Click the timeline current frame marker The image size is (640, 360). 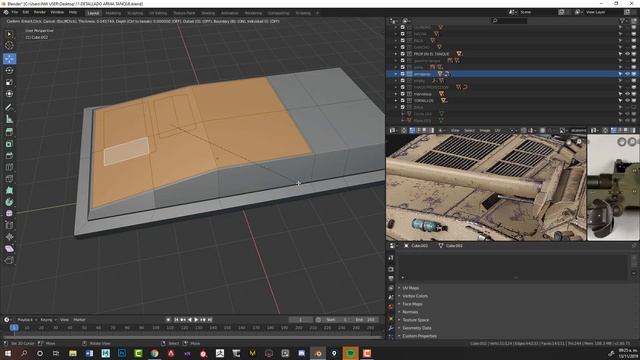[14, 327]
